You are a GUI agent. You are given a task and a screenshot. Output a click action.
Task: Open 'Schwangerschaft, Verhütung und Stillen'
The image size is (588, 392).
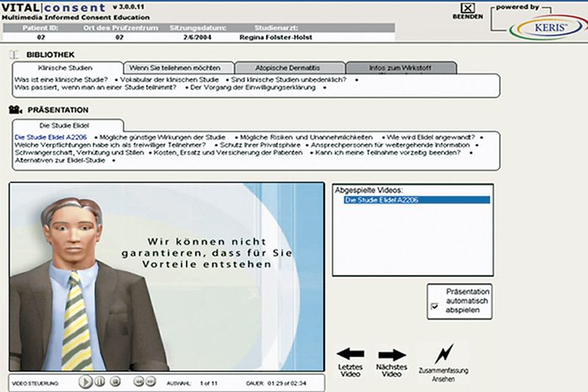tap(79, 153)
